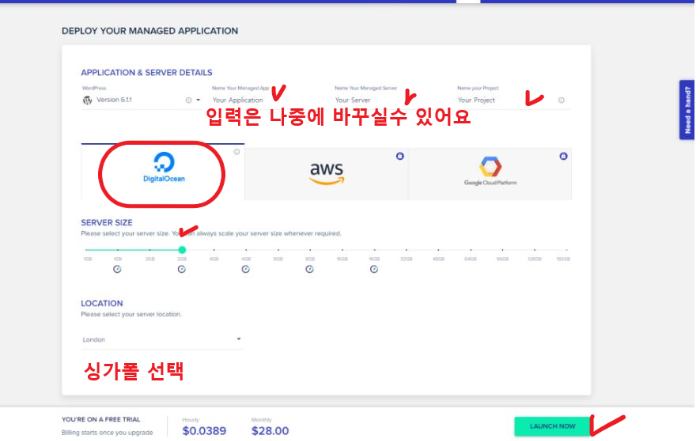Click the info icon next to Version 6.1.1
This screenshot has width=700, height=441.
(x=188, y=100)
